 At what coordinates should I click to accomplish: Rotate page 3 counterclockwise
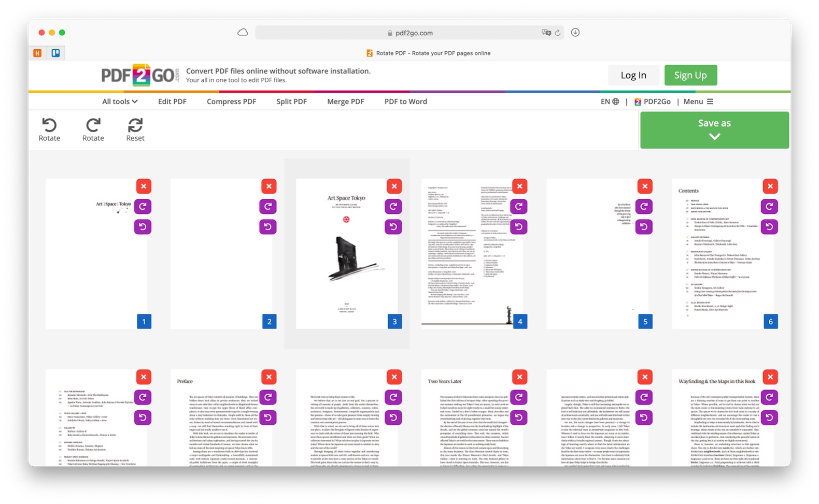[x=393, y=226]
